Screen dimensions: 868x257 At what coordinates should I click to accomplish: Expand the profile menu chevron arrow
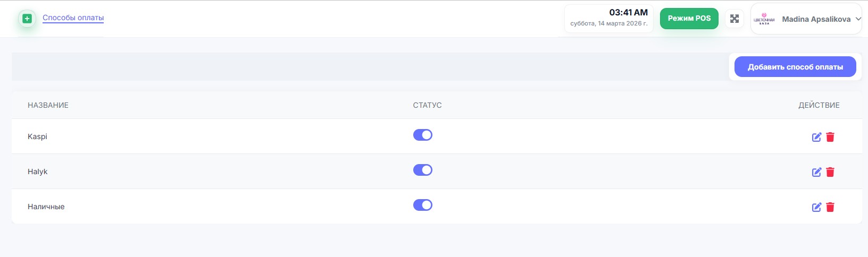858,19
